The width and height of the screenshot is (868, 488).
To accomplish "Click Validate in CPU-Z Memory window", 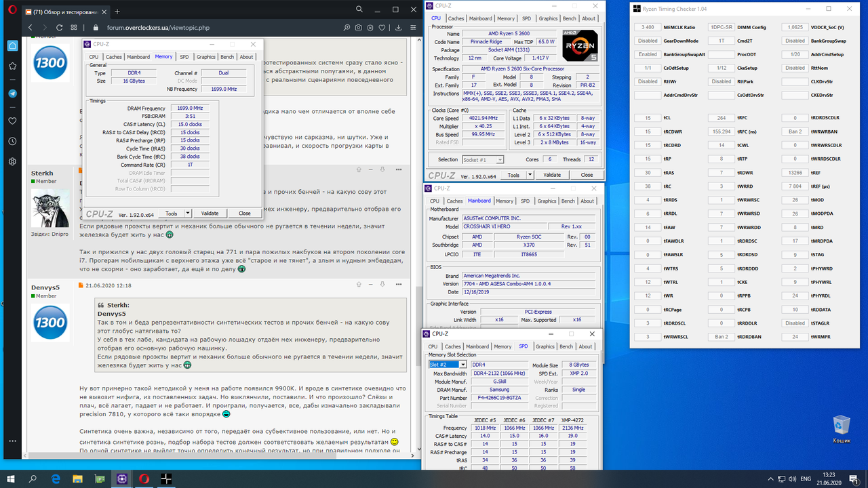I will pyautogui.click(x=210, y=213).
